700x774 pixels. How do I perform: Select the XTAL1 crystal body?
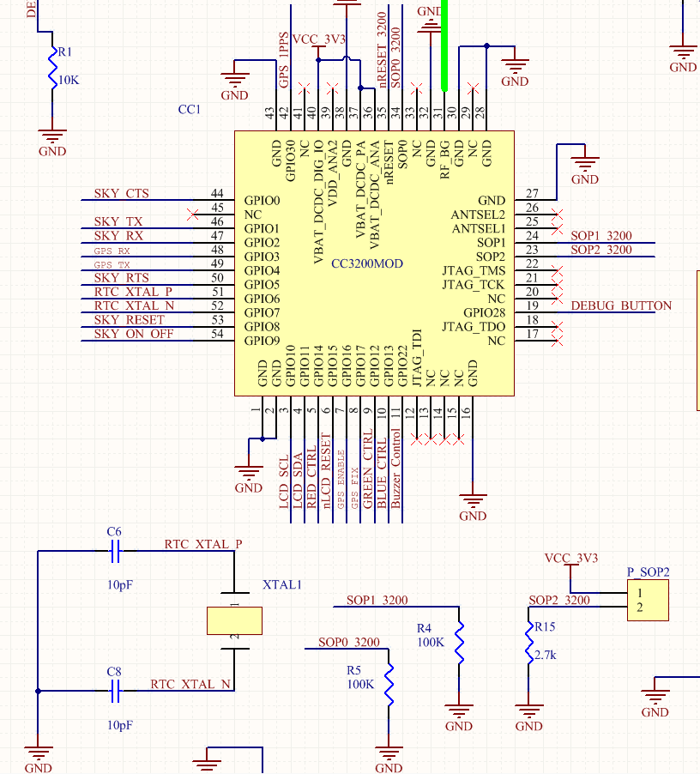(234, 620)
